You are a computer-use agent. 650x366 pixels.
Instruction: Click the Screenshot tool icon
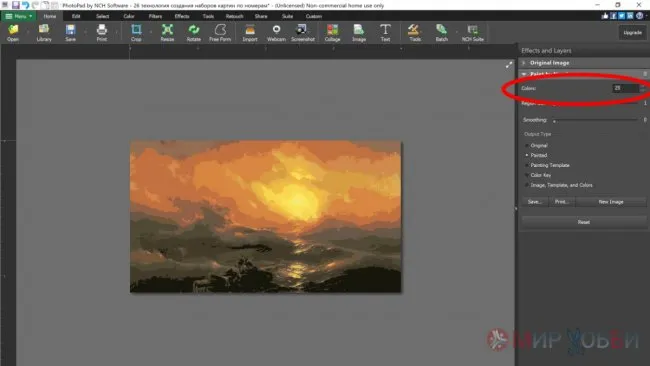303,32
